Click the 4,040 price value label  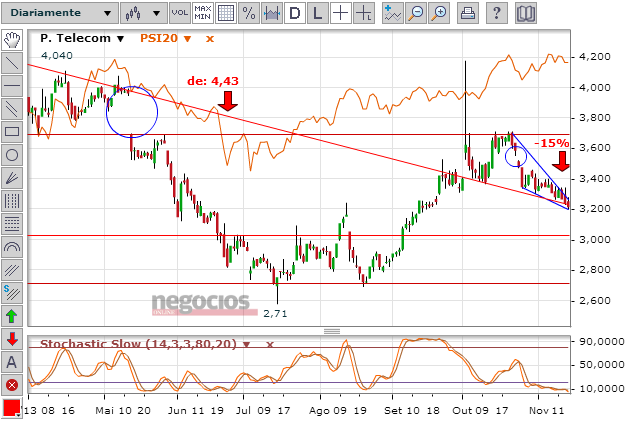57,56
